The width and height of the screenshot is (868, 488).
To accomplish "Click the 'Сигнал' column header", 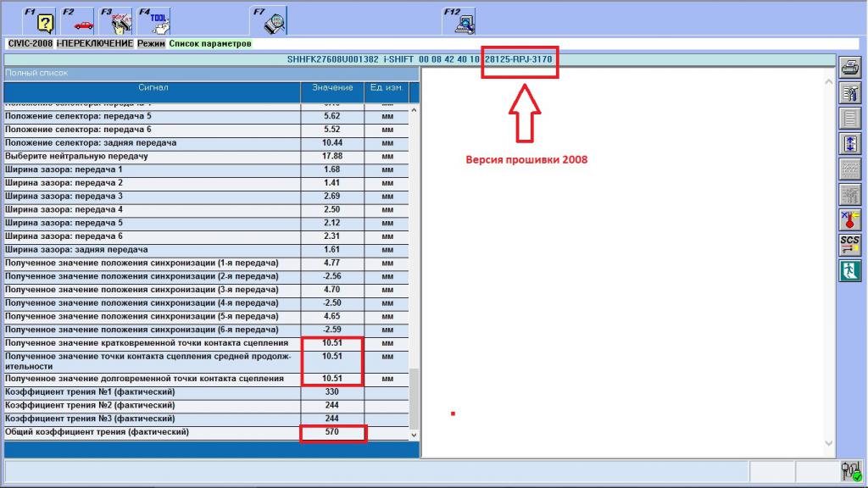I will point(153,87).
